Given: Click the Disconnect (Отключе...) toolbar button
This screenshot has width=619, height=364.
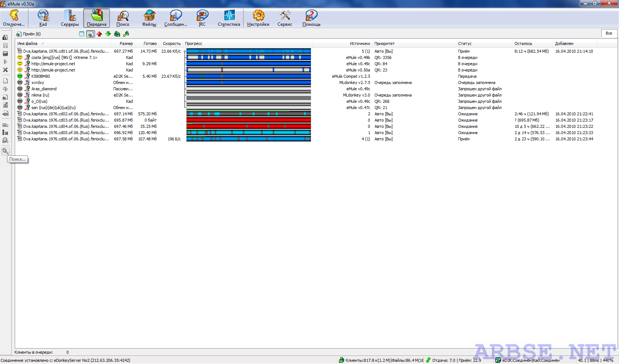Looking at the screenshot, I should [x=14, y=18].
